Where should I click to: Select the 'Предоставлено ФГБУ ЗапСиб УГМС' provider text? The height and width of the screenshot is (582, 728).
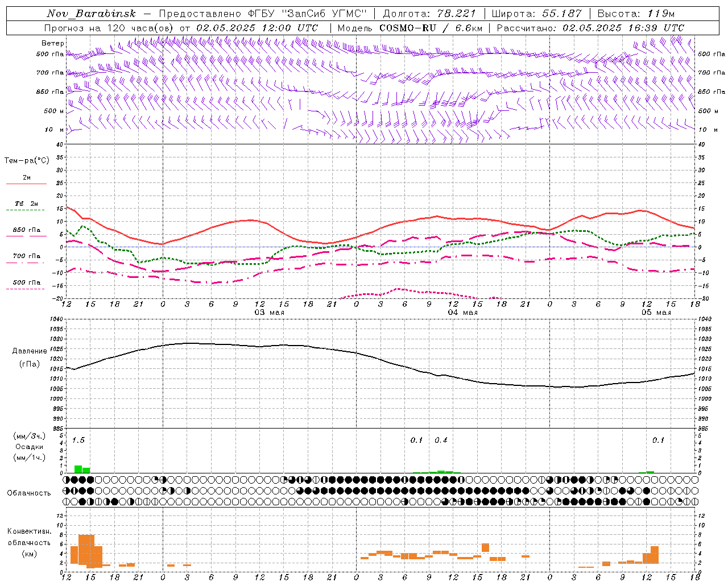click(x=263, y=14)
